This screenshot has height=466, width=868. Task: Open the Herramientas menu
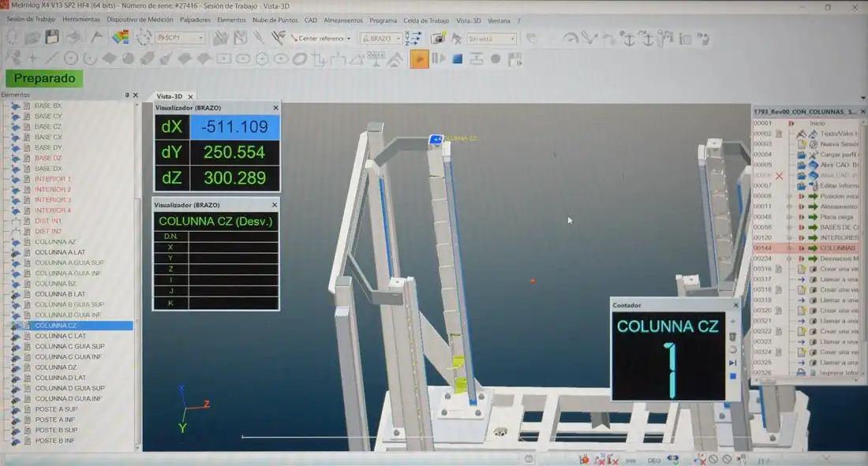tap(83, 20)
